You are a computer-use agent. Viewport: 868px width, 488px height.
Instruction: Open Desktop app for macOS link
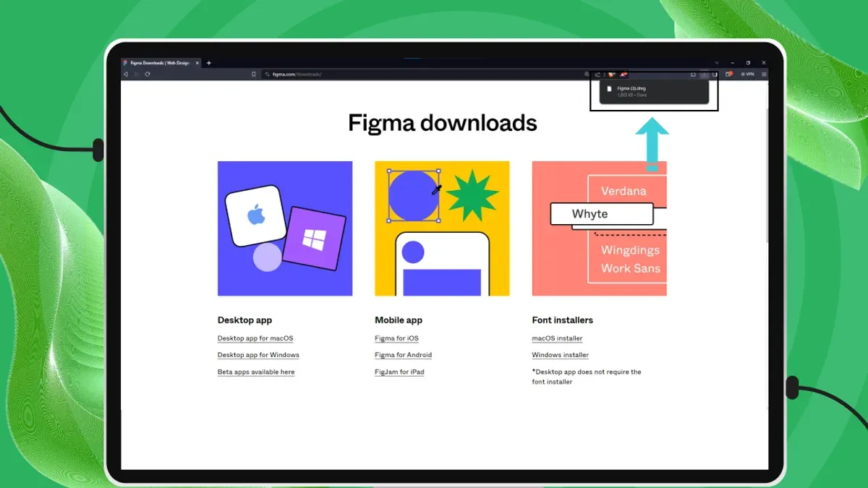(x=255, y=338)
